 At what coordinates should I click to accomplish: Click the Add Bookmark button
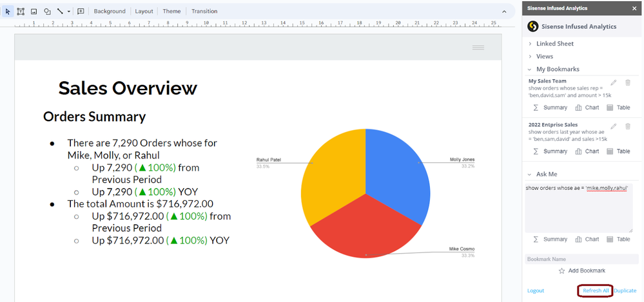[581, 271]
